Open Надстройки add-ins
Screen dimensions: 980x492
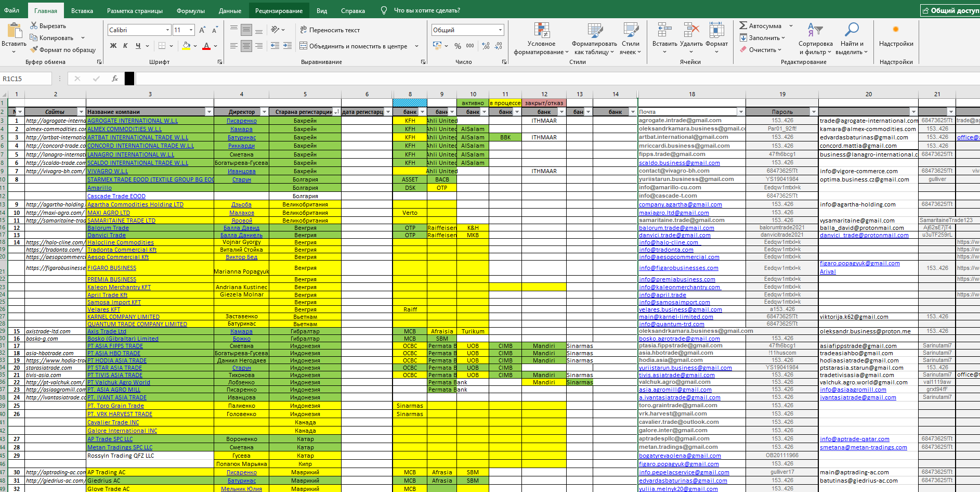896,36
